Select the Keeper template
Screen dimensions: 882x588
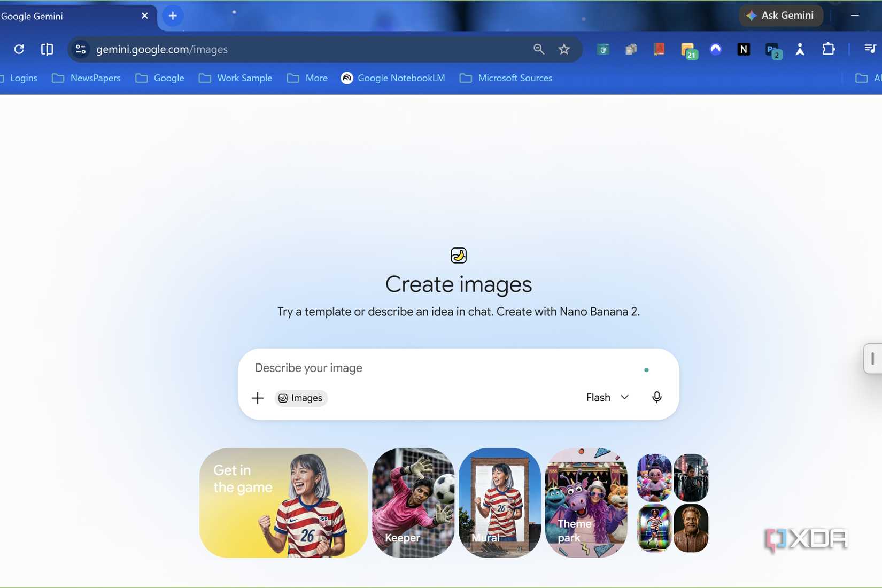click(x=413, y=503)
